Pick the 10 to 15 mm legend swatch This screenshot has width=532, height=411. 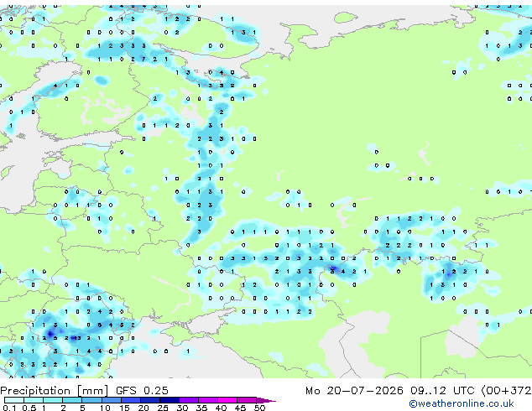pyautogui.click(x=111, y=400)
